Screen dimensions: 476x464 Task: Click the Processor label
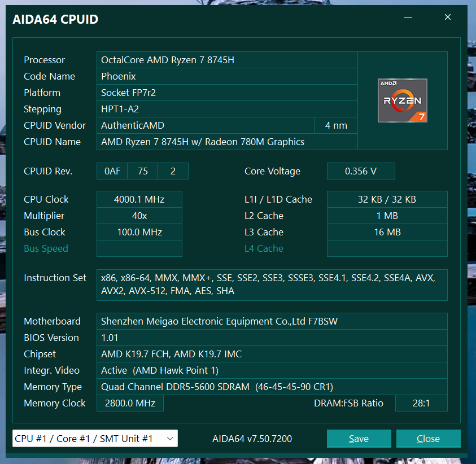tap(44, 60)
